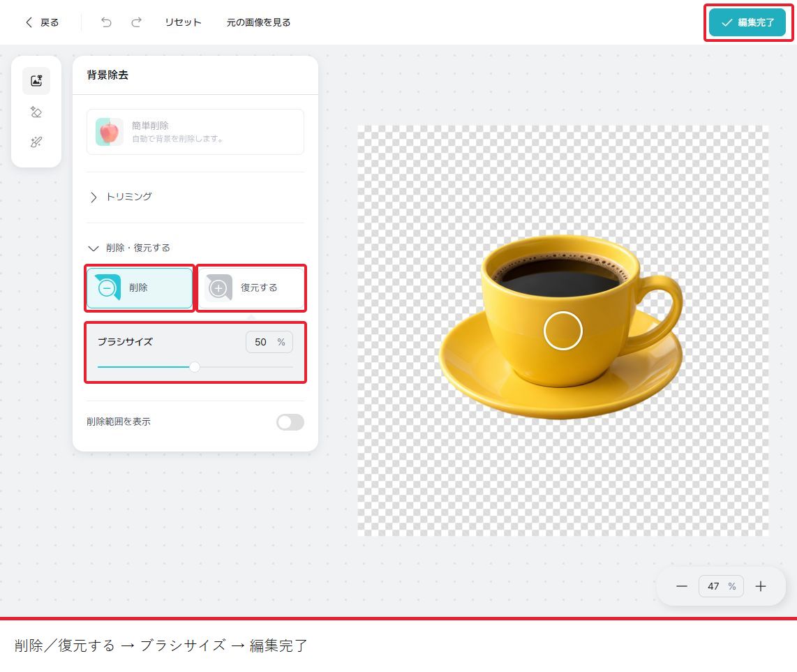Click the 戻る back button
Image resolution: width=797 pixels, height=672 pixels.
click(x=42, y=22)
